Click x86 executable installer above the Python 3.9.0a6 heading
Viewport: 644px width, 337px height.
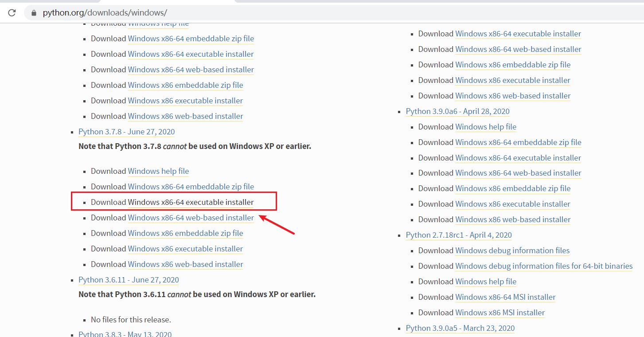tap(513, 80)
